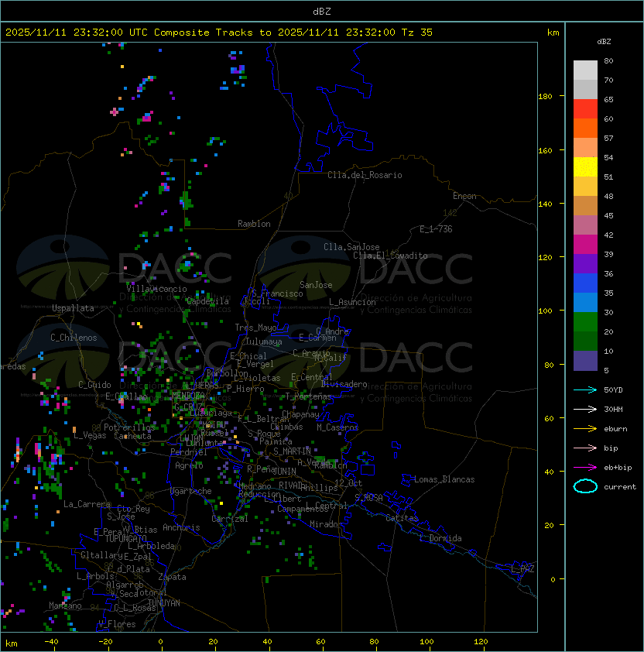The height and width of the screenshot is (652, 644).
Task: Click the 'Perdriel' place label
Action: 188,452
